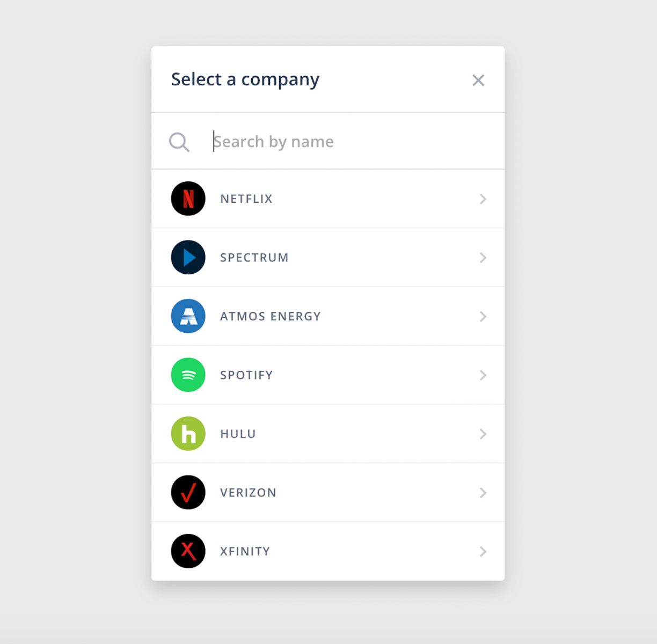This screenshot has width=657, height=644.
Task: Expand the Atmos Energy chevron arrow
Action: click(483, 317)
